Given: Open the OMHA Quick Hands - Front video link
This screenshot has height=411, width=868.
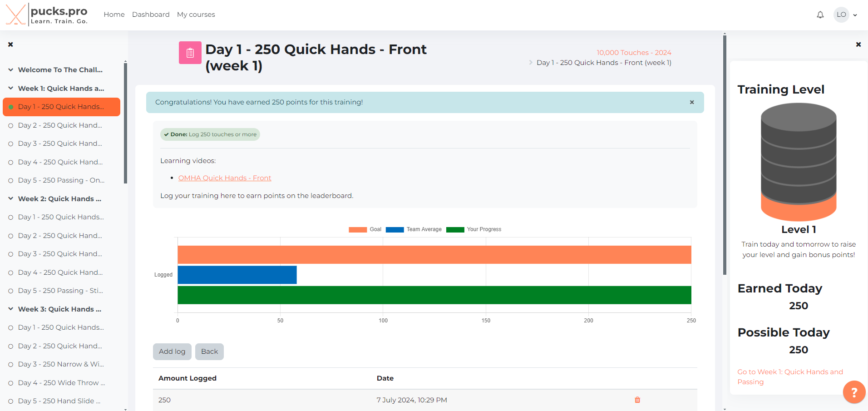Looking at the screenshot, I should (225, 178).
